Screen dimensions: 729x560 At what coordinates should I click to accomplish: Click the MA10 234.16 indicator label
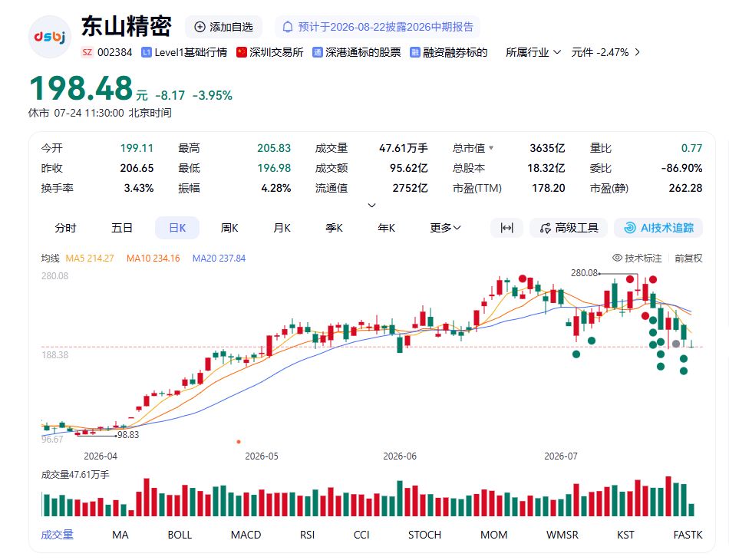[x=153, y=258]
